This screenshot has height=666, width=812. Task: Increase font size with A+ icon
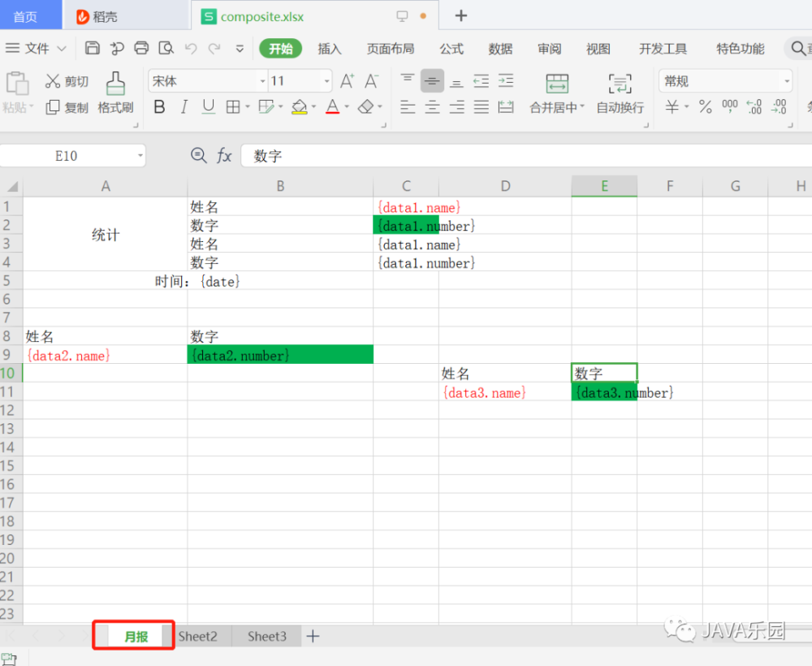coord(347,81)
